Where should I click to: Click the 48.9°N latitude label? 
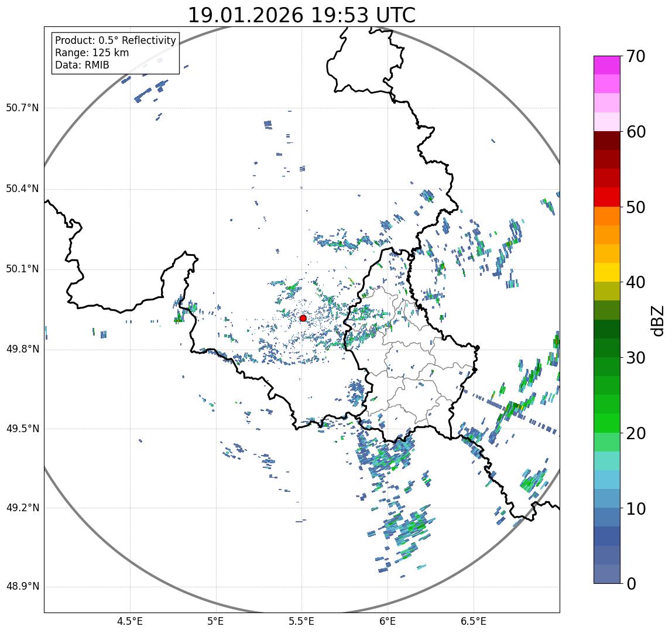point(22,587)
